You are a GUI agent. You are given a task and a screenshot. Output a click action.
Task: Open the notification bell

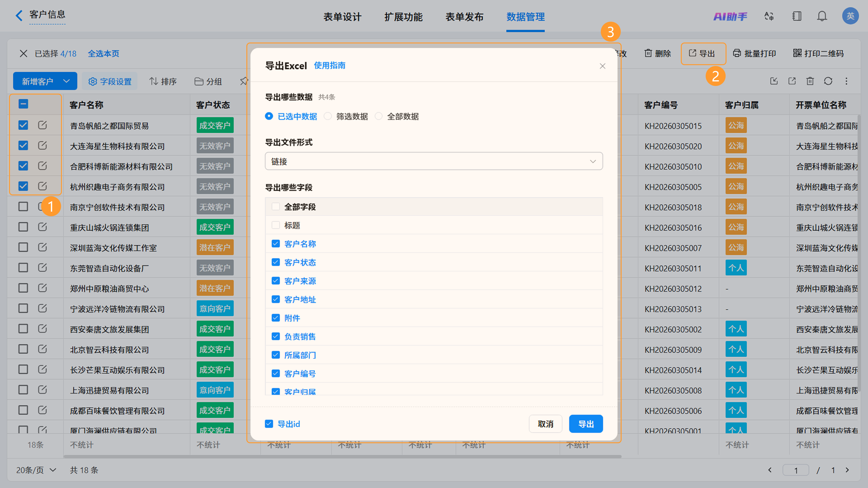[822, 16]
